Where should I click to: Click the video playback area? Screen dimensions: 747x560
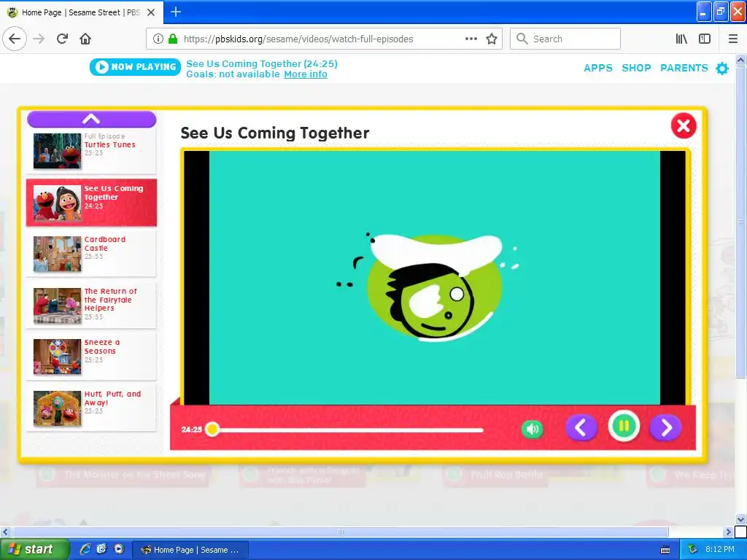click(435, 278)
